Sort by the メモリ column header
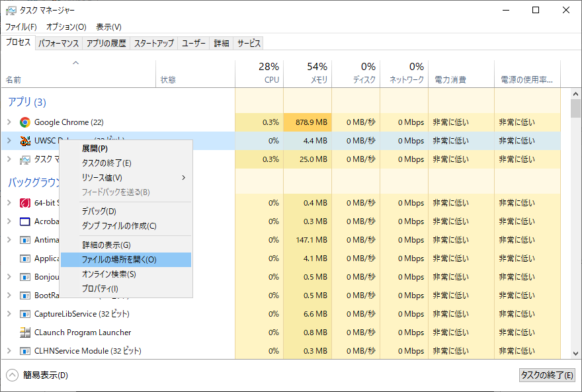Image resolution: width=582 pixels, height=392 pixels. tap(308, 73)
